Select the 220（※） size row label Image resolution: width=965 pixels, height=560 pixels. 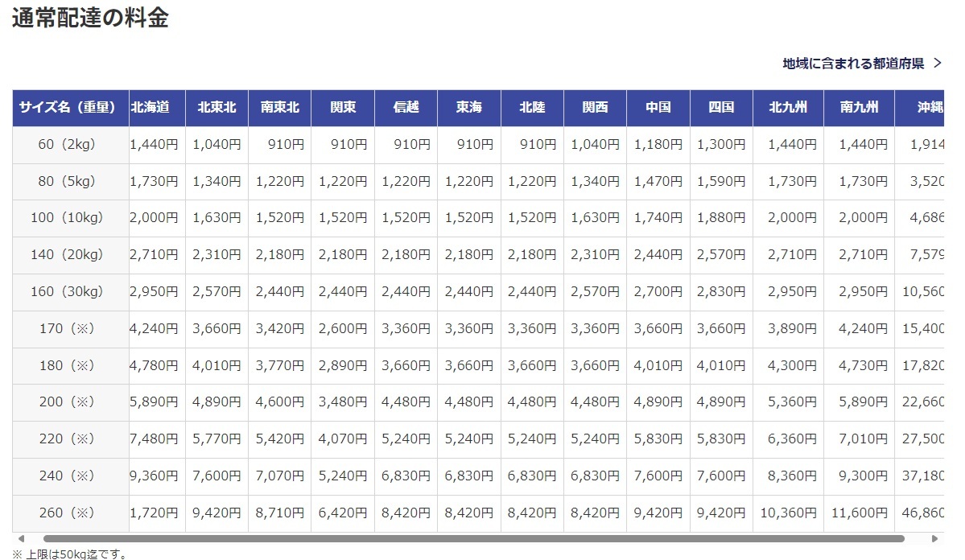point(70,439)
